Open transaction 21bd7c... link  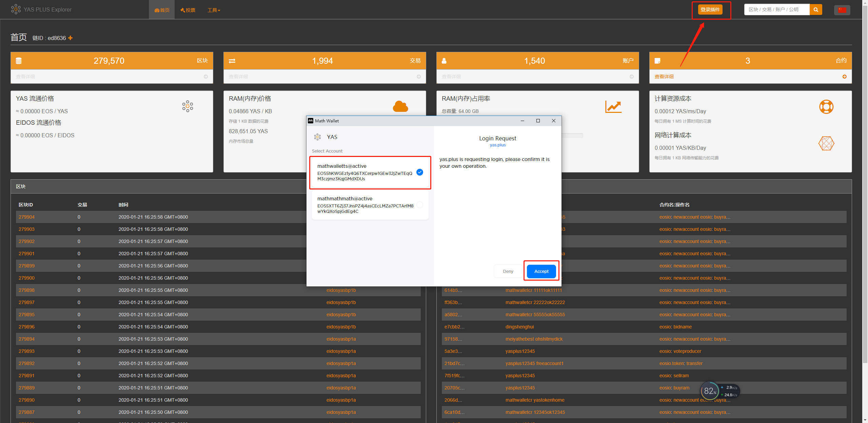point(454,363)
